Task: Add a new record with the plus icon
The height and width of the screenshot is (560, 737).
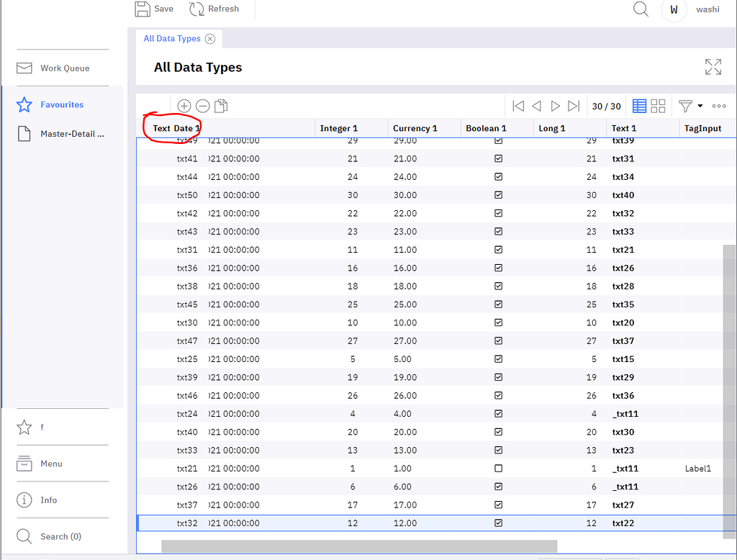Action: pyautogui.click(x=184, y=105)
